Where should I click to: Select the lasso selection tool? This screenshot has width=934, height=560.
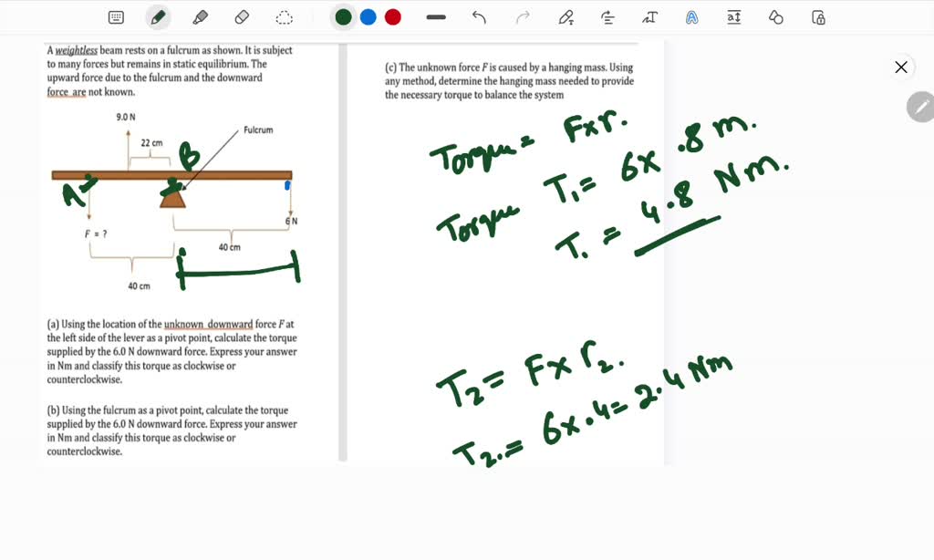285,17
